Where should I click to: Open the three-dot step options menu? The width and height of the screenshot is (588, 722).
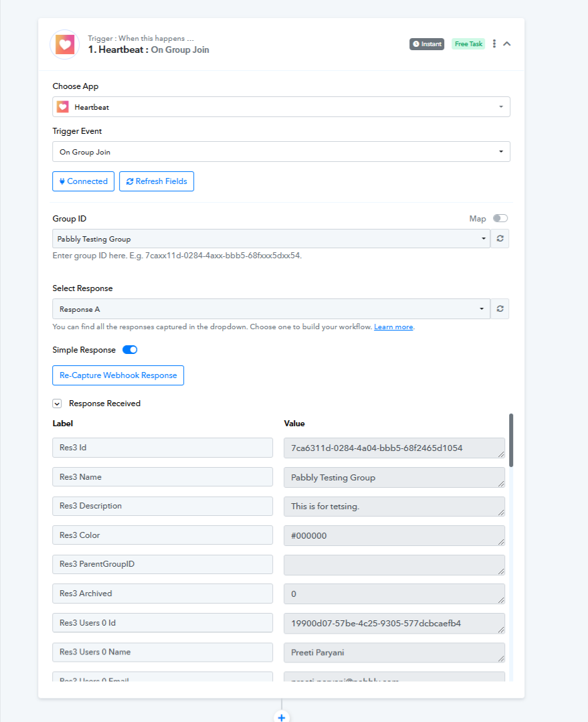494,43
